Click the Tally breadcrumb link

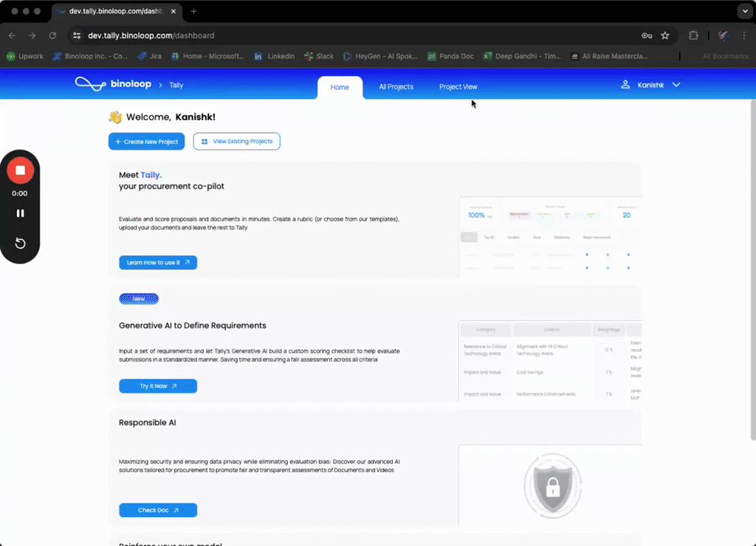tap(176, 85)
